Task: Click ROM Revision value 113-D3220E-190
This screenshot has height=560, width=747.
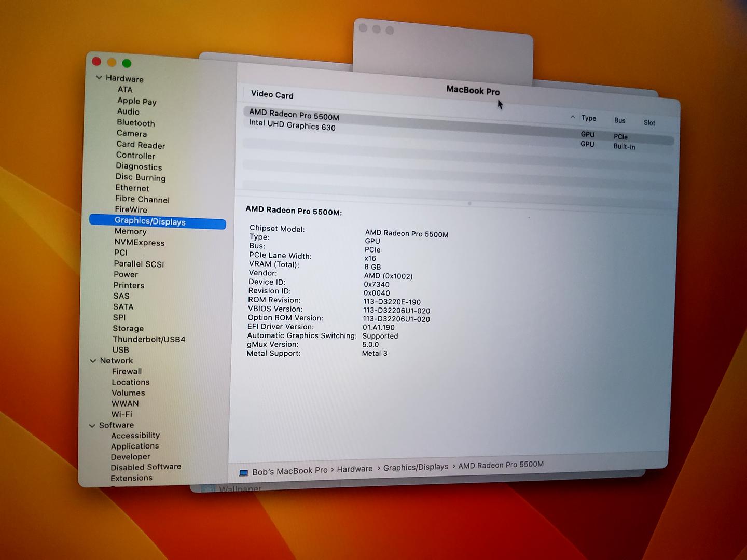Action: (392, 302)
